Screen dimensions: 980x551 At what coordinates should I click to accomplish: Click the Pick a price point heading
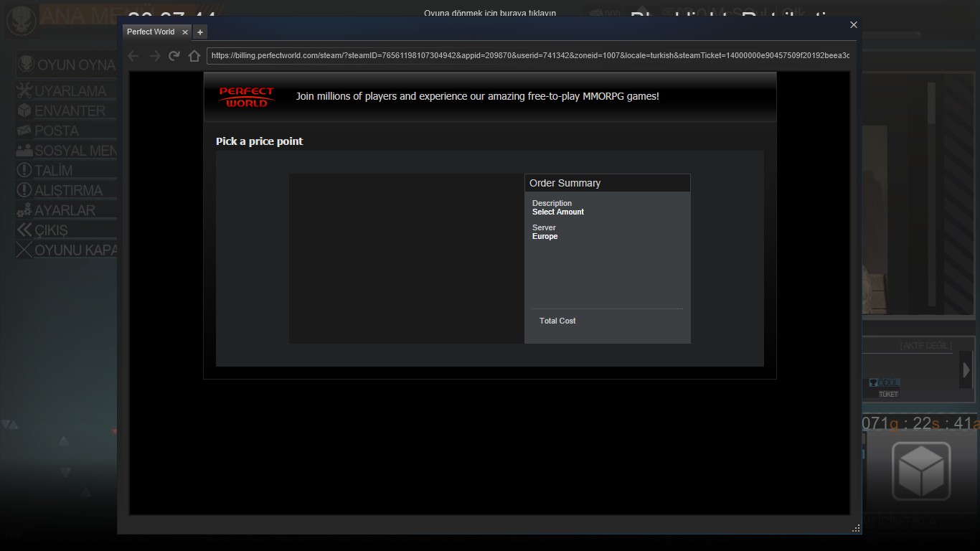point(260,141)
